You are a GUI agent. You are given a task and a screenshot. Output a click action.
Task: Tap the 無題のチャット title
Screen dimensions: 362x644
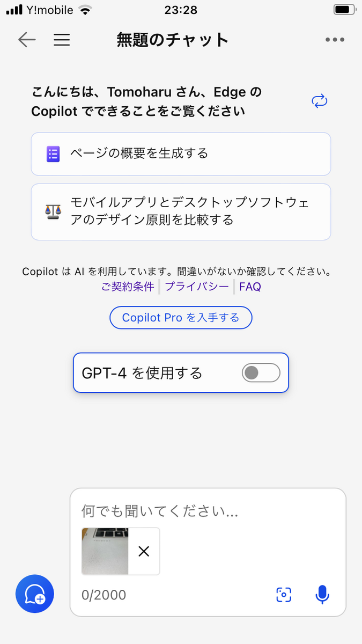[x=173, y=40]
